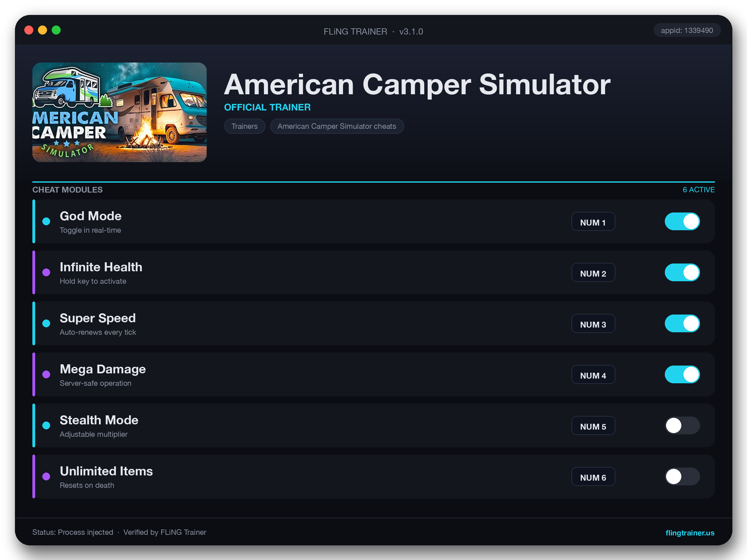Click the American Camper Simulator main heading
Image resolution: width=747 pixels, height=560 pixels.
coord(417,84)
